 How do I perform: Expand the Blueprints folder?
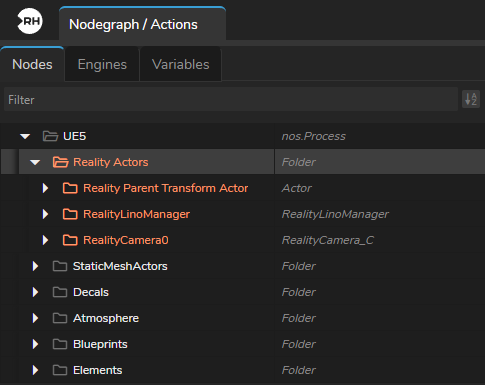35,344
